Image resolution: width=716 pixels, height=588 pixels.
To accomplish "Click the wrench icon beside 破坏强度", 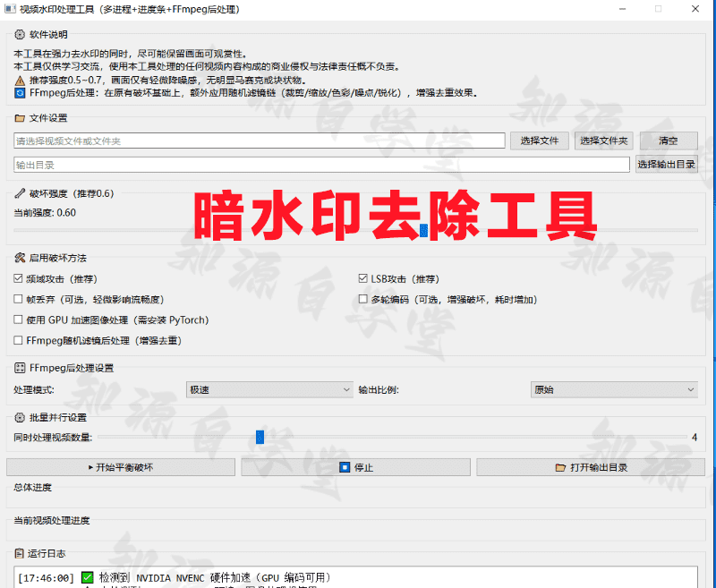I will (20, 193).
